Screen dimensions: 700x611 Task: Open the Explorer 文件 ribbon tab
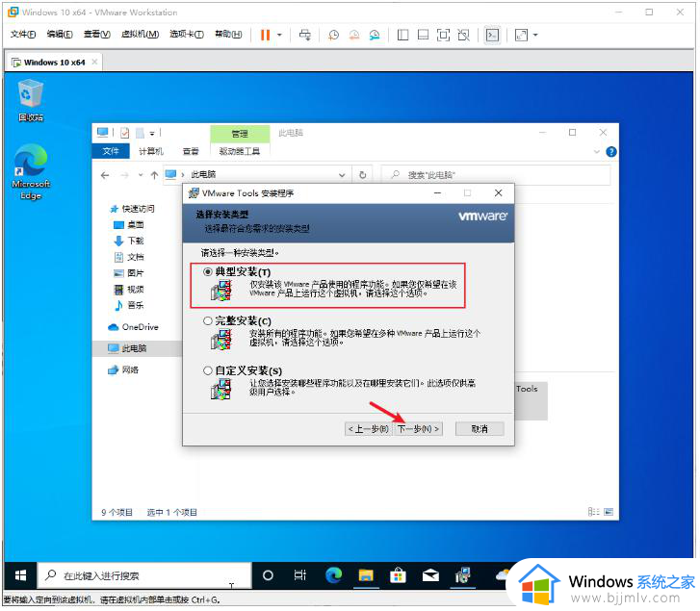111,151
